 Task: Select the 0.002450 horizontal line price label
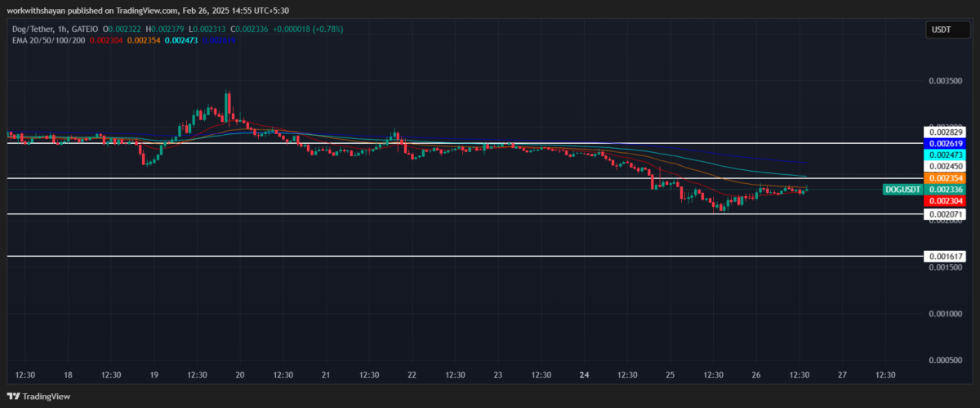942,166
